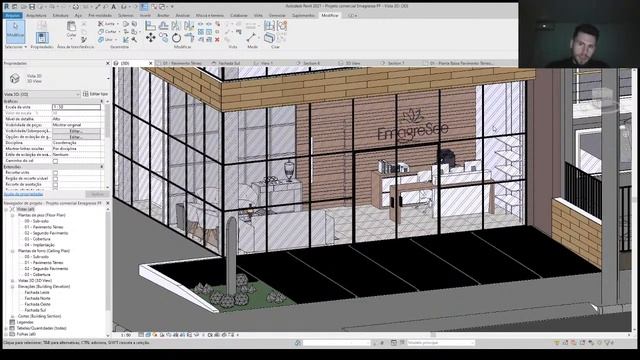Select the Rotate tool icon
This screenshot has width=640, height=360.
coord(176,38)
